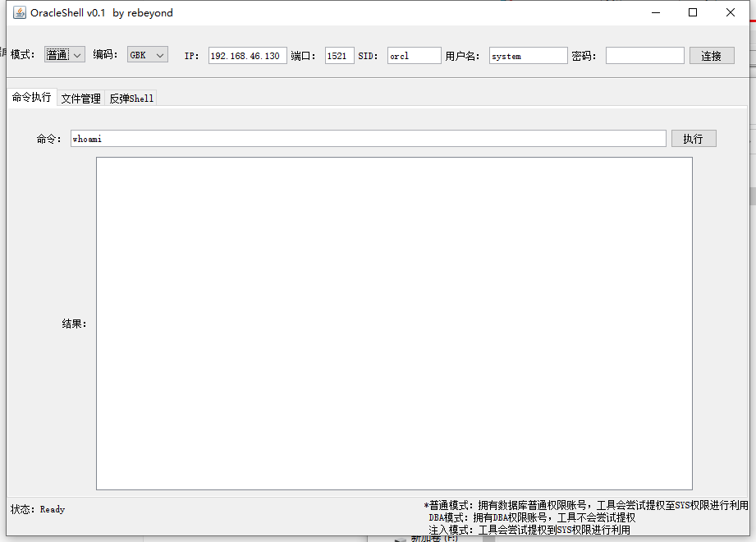Click the 命令 input containing whoami
This screenshot has width=756, height=542.
368,139
